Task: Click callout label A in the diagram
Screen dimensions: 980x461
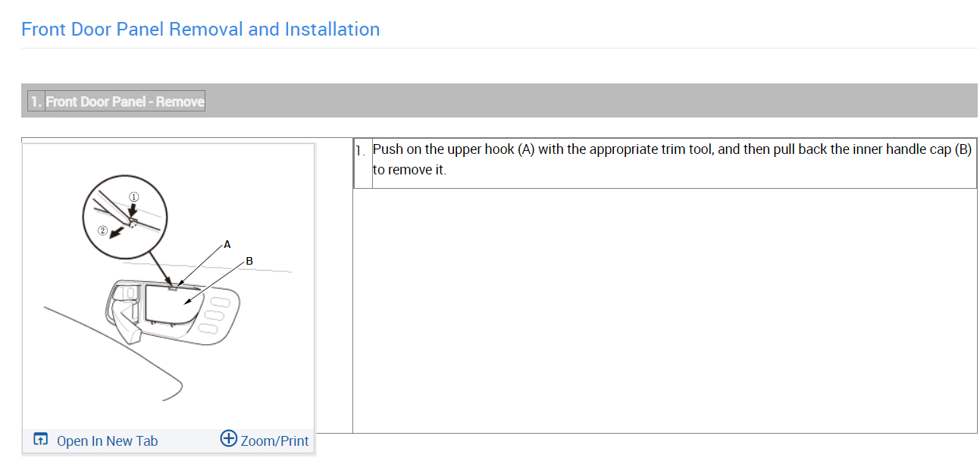Action: [x=227, y=244]
